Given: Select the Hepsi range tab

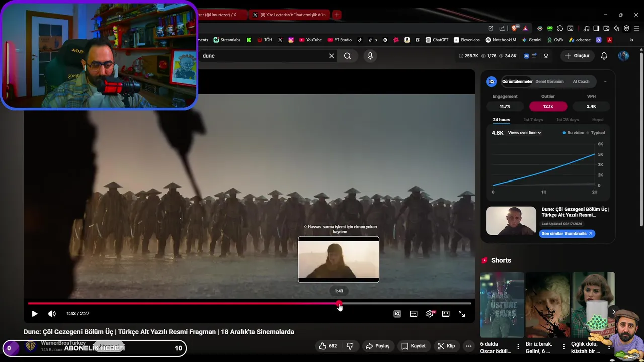Looking at the screenshot, I should coord(598,120).
